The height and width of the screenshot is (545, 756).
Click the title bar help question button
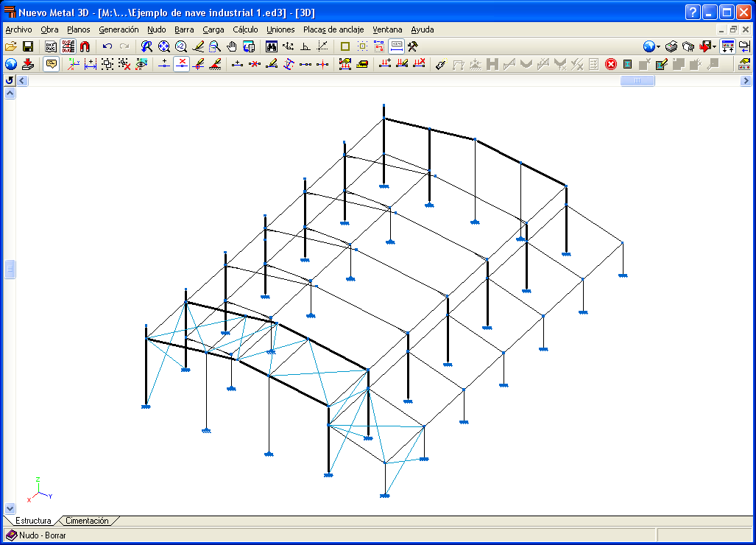693,12
